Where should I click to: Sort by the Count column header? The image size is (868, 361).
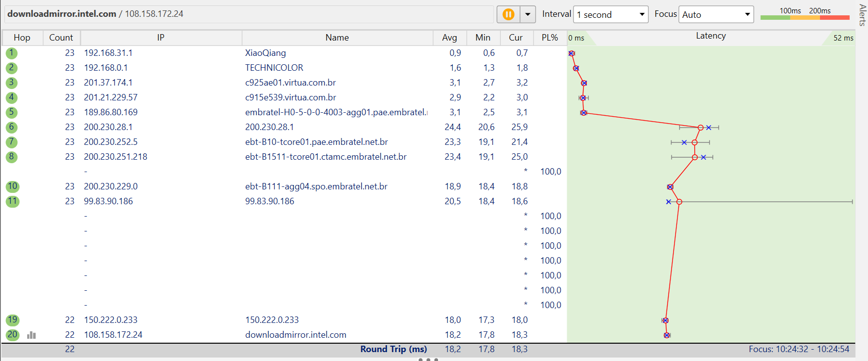pyautogui.click(x=61, y=38)
